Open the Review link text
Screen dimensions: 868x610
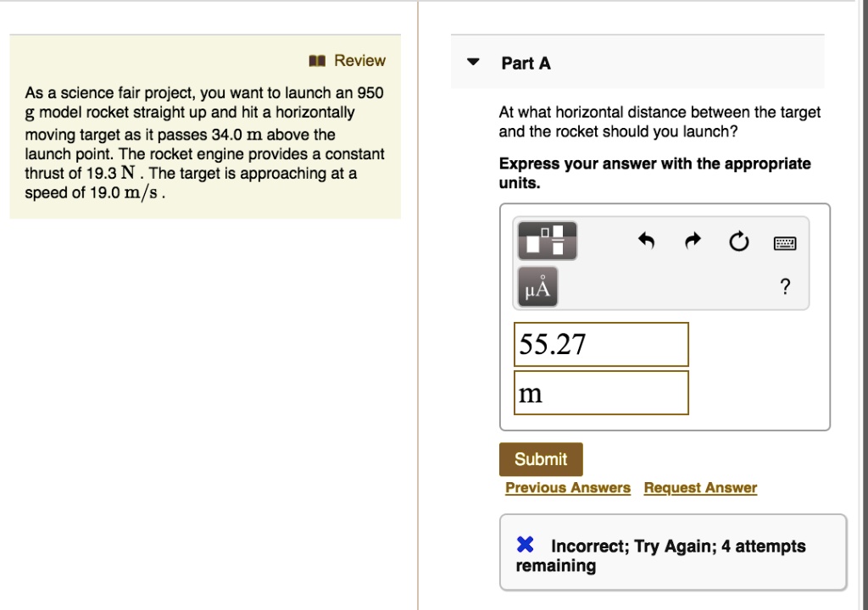pos(359,61)
